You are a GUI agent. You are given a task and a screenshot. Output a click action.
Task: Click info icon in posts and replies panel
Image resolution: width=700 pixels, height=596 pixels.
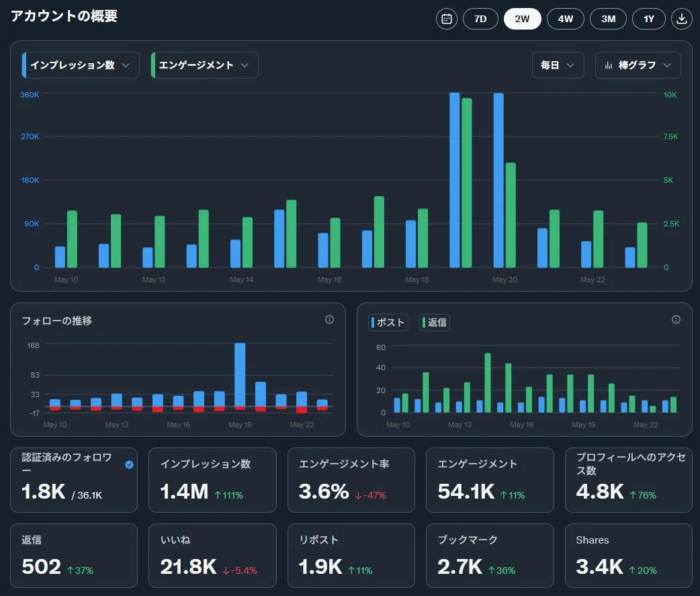click(x=676, y=320)
